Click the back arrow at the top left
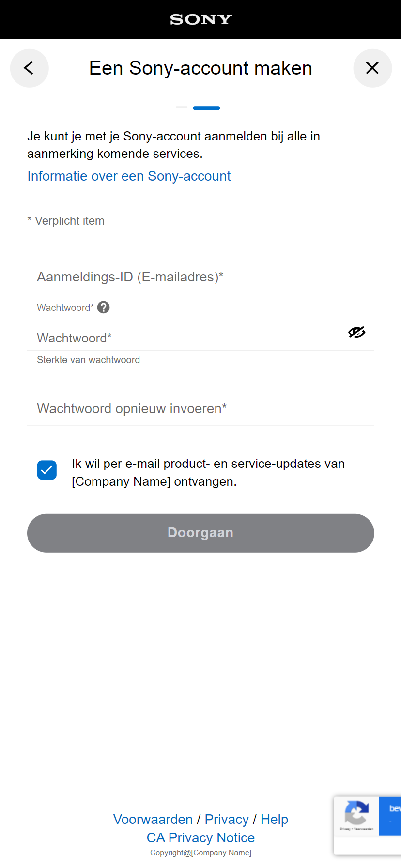Image resolution: width=401 pixels, height=868 pixels. (x=29, y=68)
